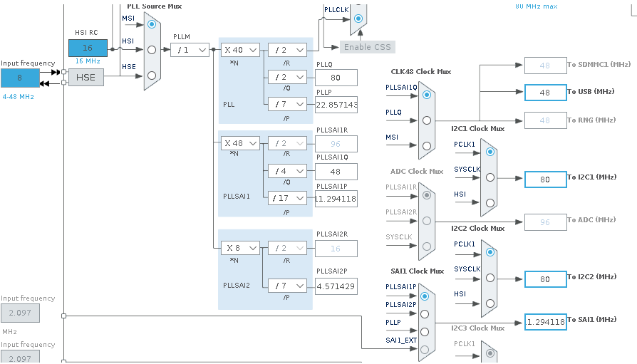The width and height of the screenshot is (637, 364).
Task: Select PLLSAI2P in SAI1 Clock Mux
Action: [x=425, y=313]
